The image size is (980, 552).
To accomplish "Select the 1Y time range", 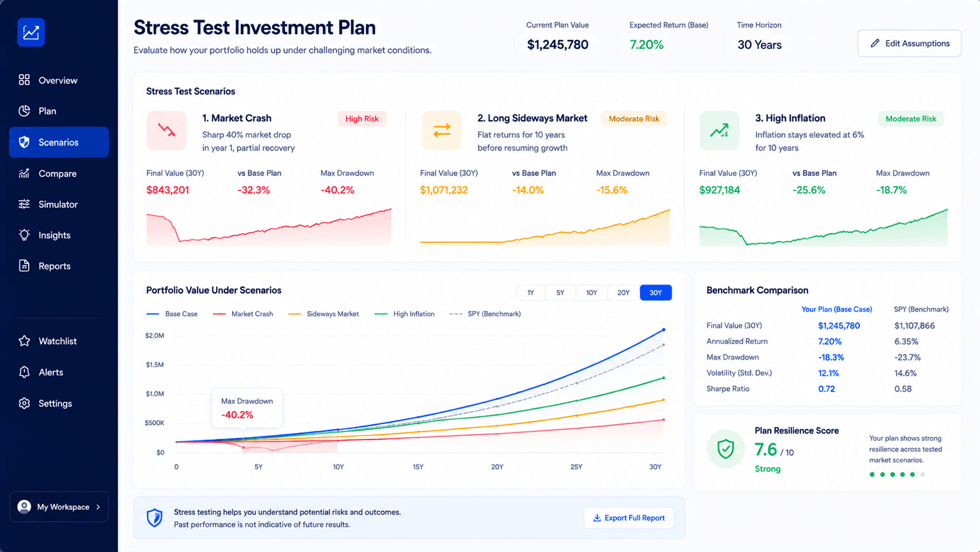I will (530, 293).
